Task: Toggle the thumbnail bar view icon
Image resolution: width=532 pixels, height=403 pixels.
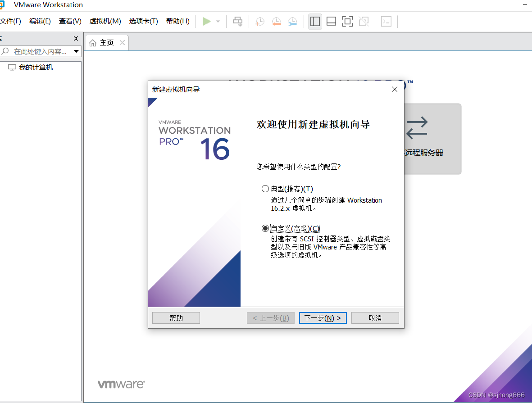Action: (x=331, y=21)
